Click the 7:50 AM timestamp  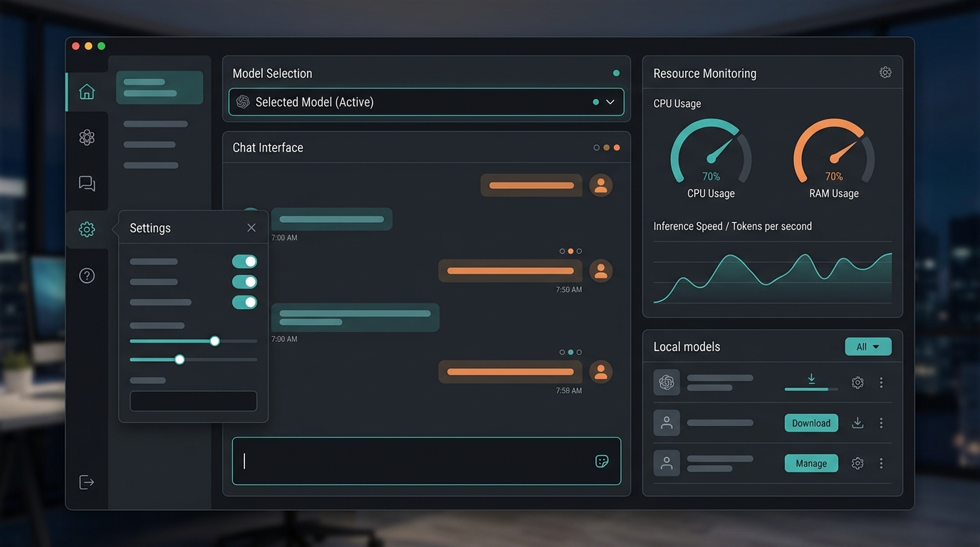[569, 290]
